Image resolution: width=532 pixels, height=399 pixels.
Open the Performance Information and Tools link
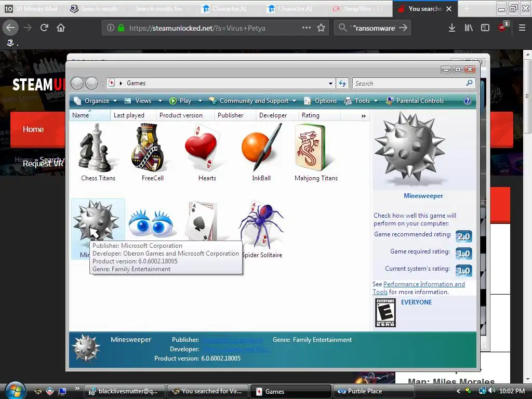[x=419, y=288]
